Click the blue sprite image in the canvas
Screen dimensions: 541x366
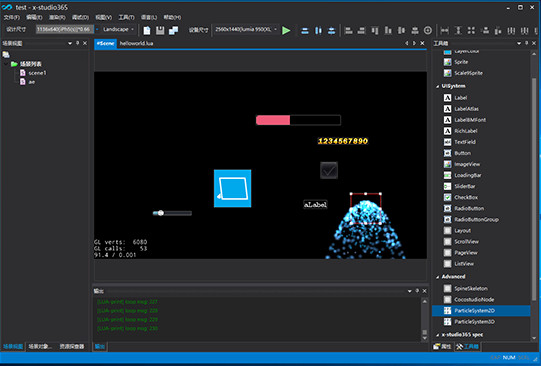[x=233, y=188]
